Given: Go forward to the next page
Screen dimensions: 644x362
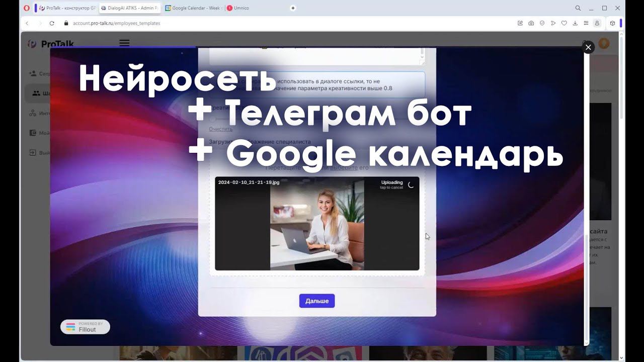Looking at the screenshot, I should (39, 23).
